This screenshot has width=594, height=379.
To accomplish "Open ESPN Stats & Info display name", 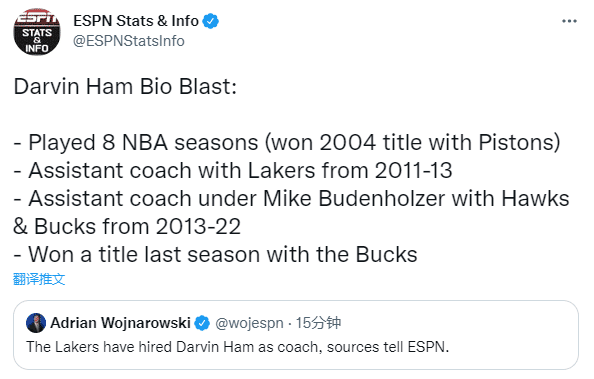I will click(x=136, y=21).
